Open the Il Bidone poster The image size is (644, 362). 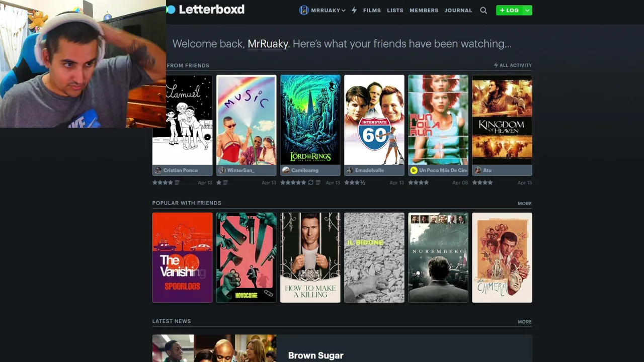pyautogui.click(x=374, y=257)
